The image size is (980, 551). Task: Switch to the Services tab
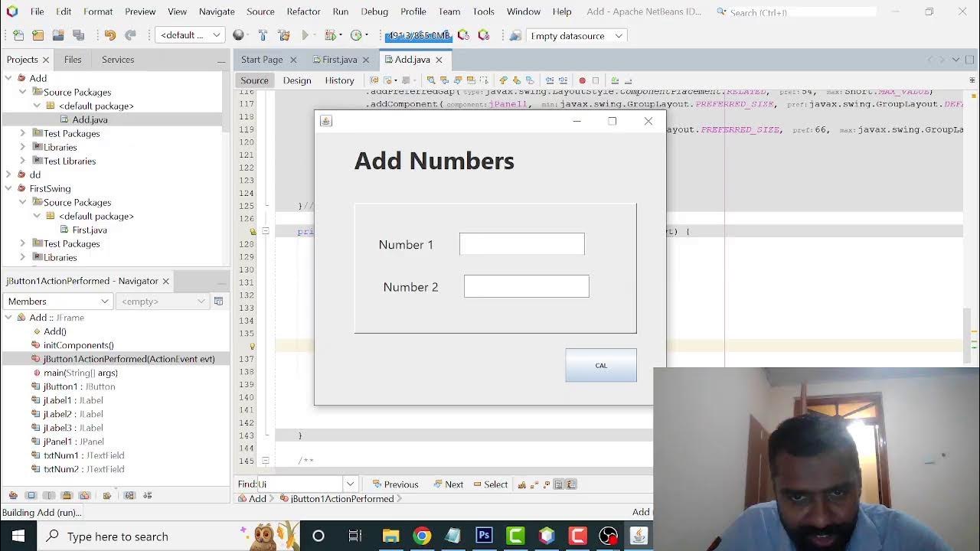pyautogui.click(x=118, y=60)
